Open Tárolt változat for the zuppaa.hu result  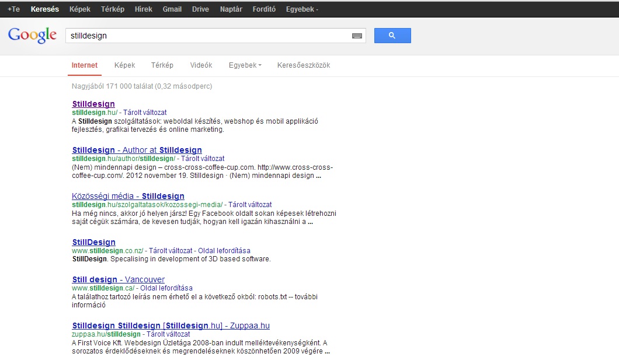tap(168, 334)
